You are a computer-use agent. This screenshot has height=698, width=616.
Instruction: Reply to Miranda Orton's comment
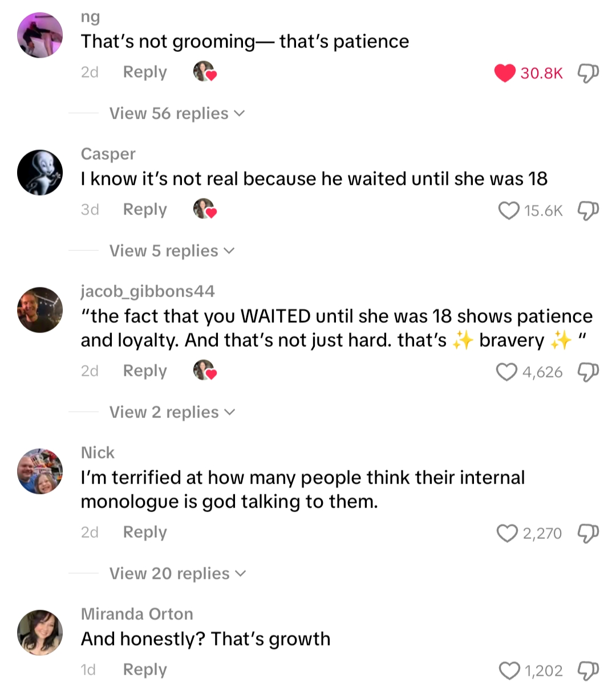(x=145, y=669)
